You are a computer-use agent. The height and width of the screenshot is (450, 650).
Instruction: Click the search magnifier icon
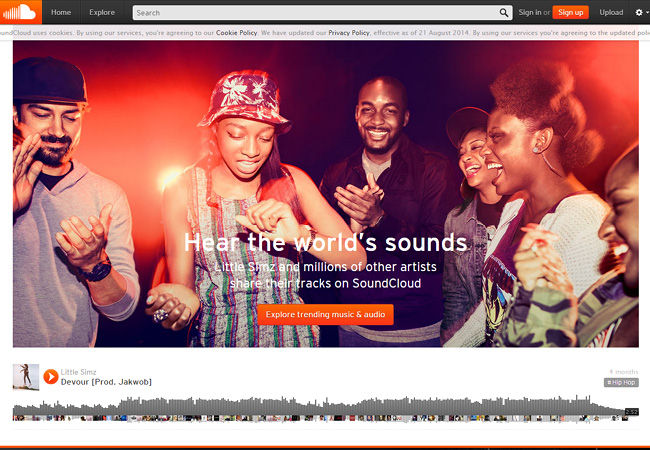tap(504, 13)
